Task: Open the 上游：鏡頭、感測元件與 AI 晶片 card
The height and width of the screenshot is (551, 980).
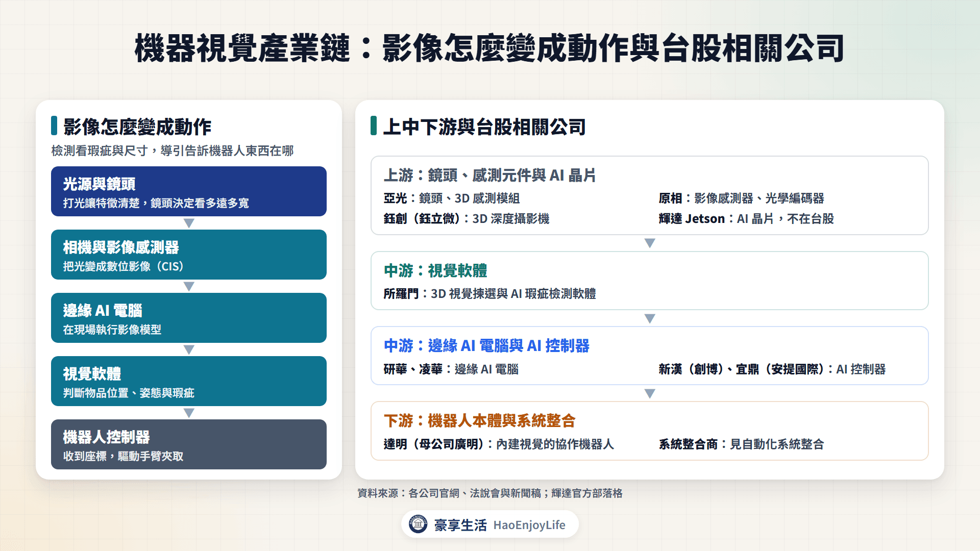Action: [x=650, y=195]
